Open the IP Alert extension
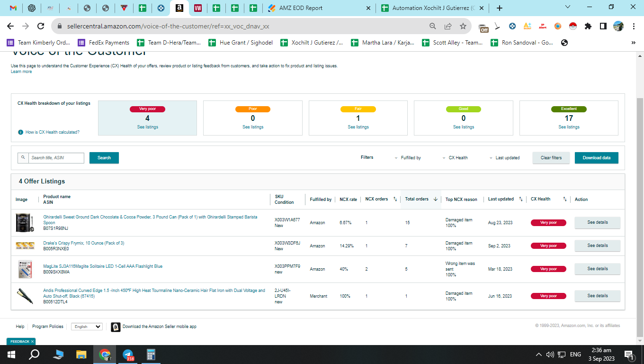The image size is (644, 364). pos(543,26)
